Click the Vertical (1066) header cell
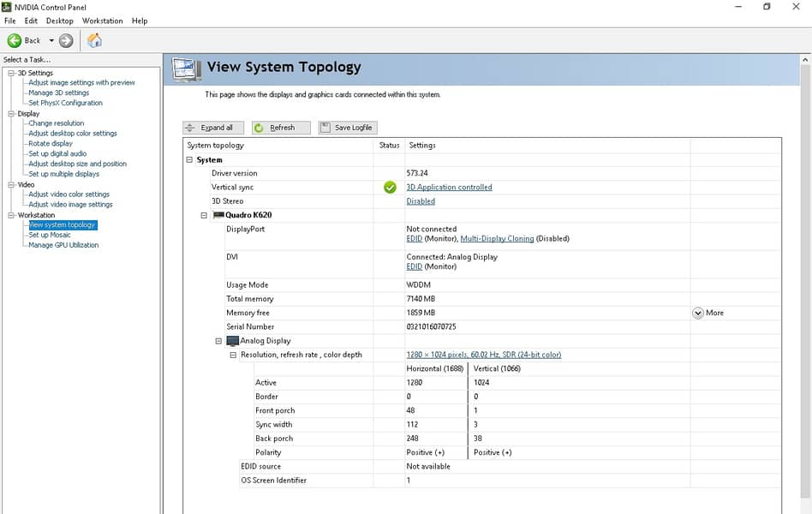Screen dimensions: 812x514 click(x=497, y=369)
